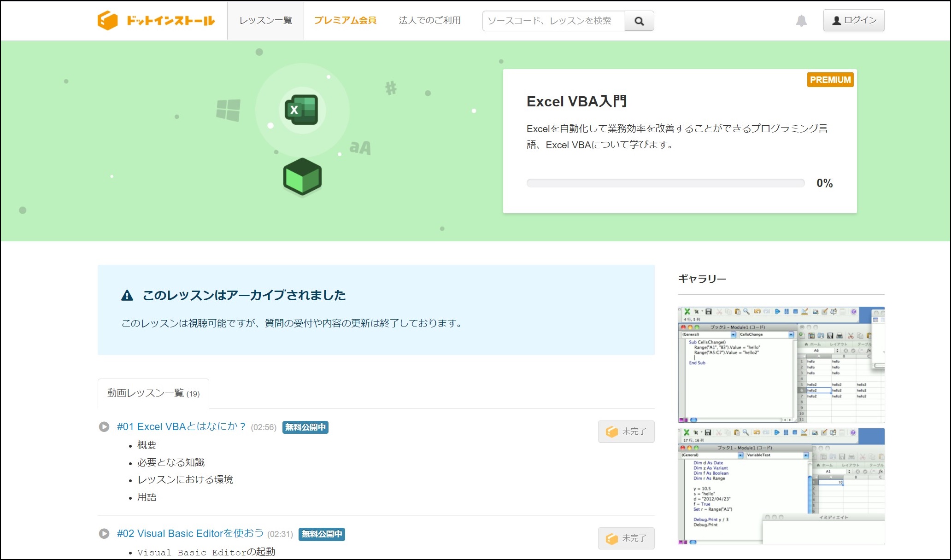Open the レッスン一覧 menu item
The image size is (951, 560).
(266, 20)
